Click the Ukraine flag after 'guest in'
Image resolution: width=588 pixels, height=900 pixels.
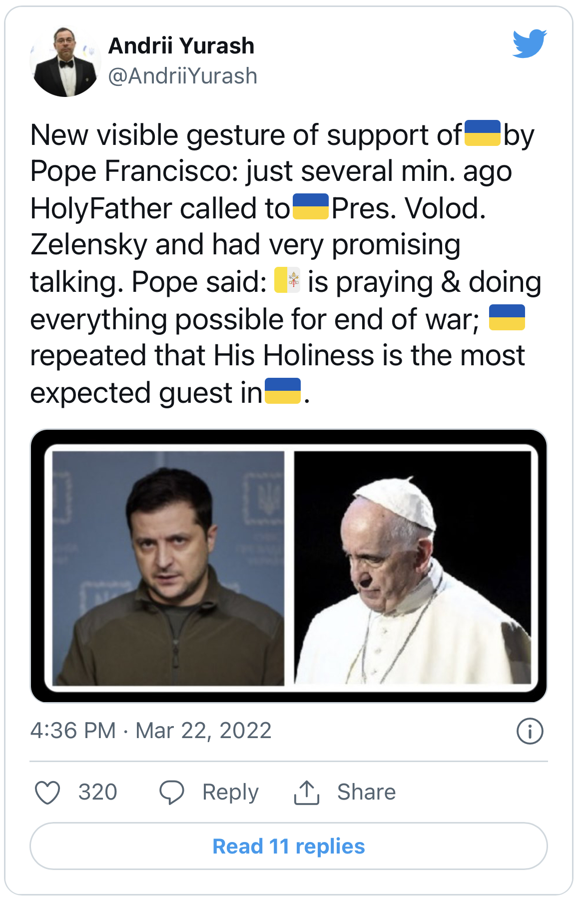point(282,391)
